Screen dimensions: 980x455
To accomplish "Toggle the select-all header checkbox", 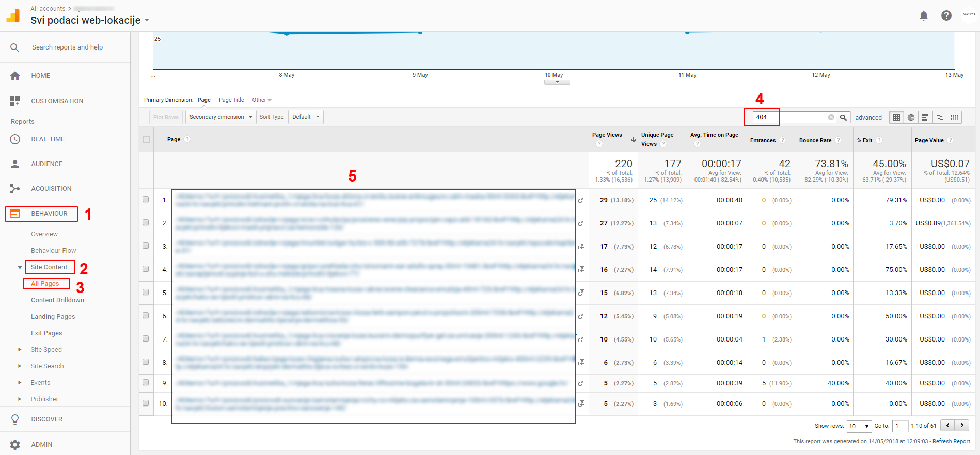I will [147, 139].
